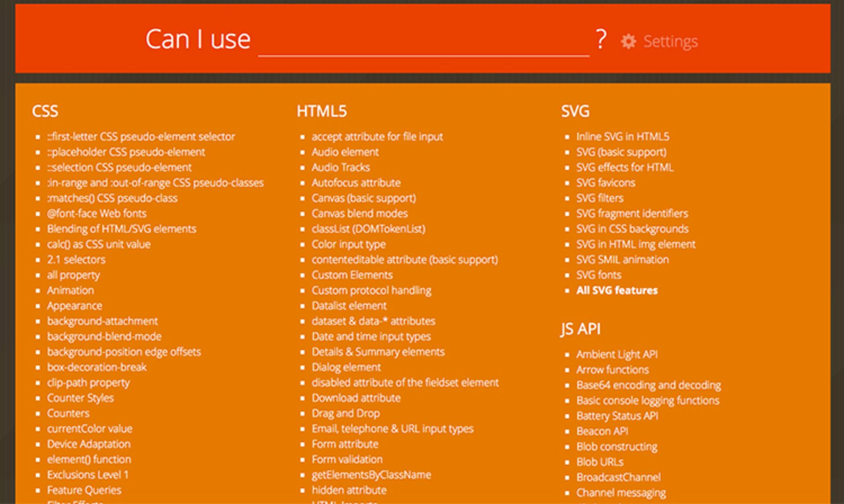844x504 pixels.
Task: Focus the Can I use search field
Action: tap(423, 41)
